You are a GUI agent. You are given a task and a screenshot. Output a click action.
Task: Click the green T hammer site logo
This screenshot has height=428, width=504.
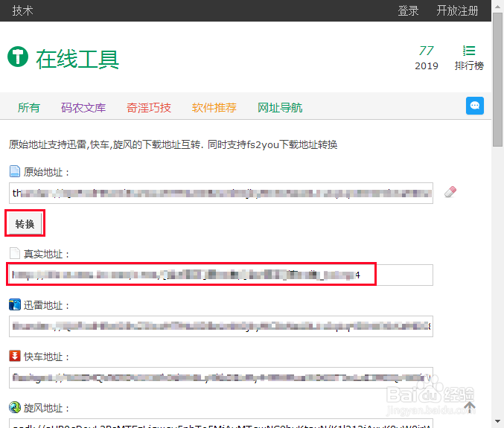point(18,57)
